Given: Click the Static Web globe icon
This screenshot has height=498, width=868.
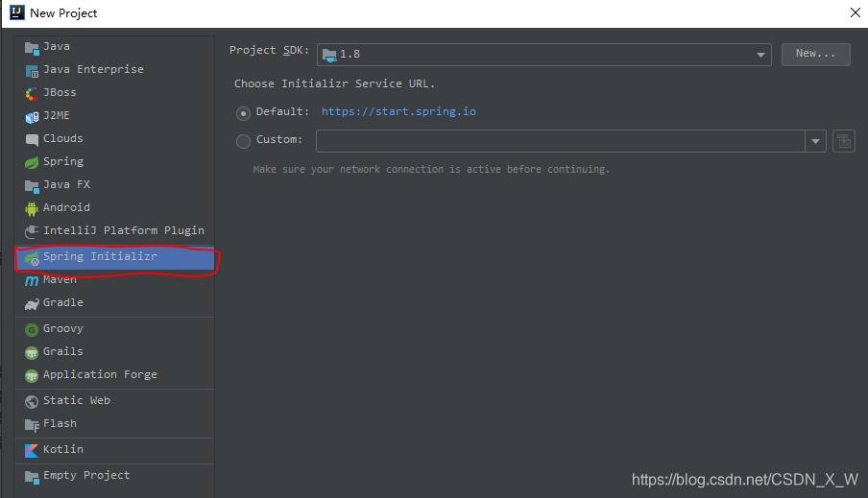Looking at the screenshot, I should point(32,402).
